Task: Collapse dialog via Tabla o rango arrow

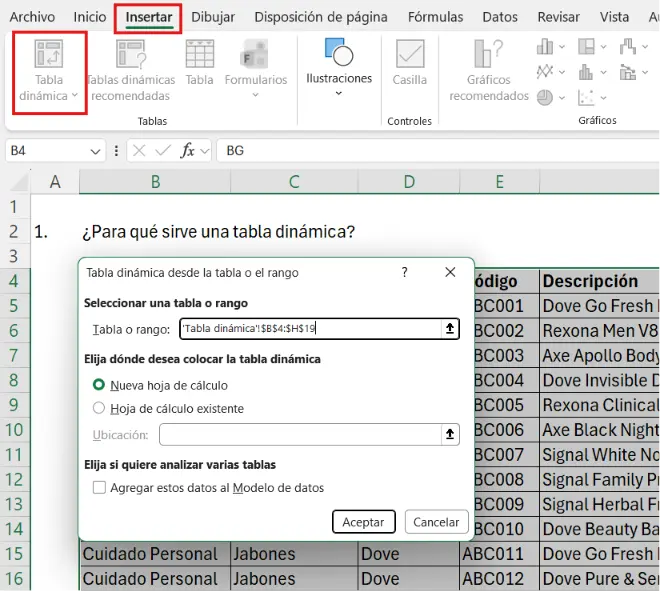Action: 450,328
